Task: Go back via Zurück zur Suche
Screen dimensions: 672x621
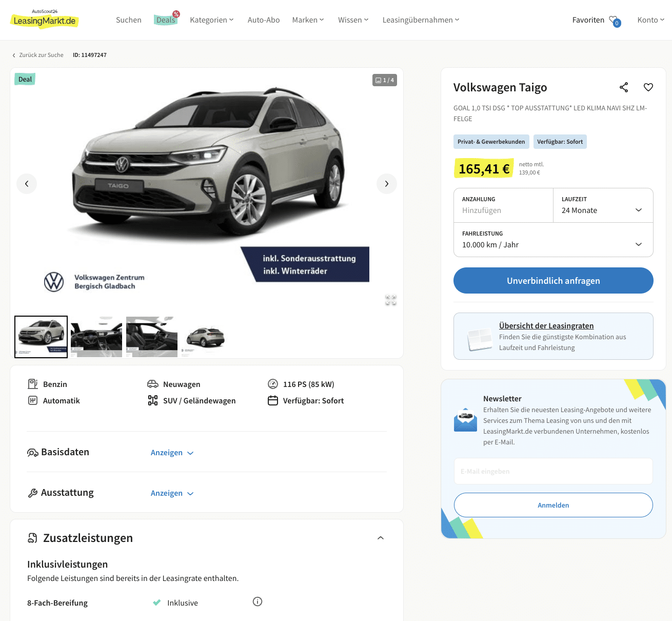Action: (38, 55)
